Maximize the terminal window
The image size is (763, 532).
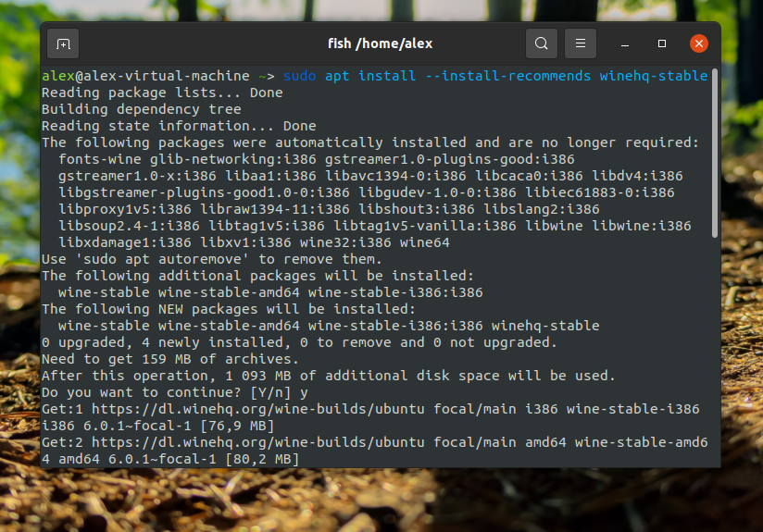pyautogui.click(x=662, y=43)
